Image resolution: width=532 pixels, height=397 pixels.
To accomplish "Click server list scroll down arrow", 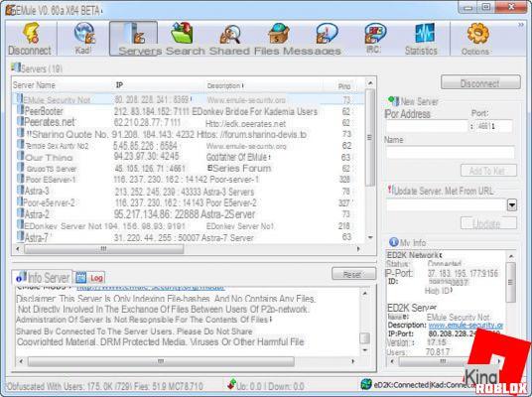I will pyautogui.click(x=370, y=237).
